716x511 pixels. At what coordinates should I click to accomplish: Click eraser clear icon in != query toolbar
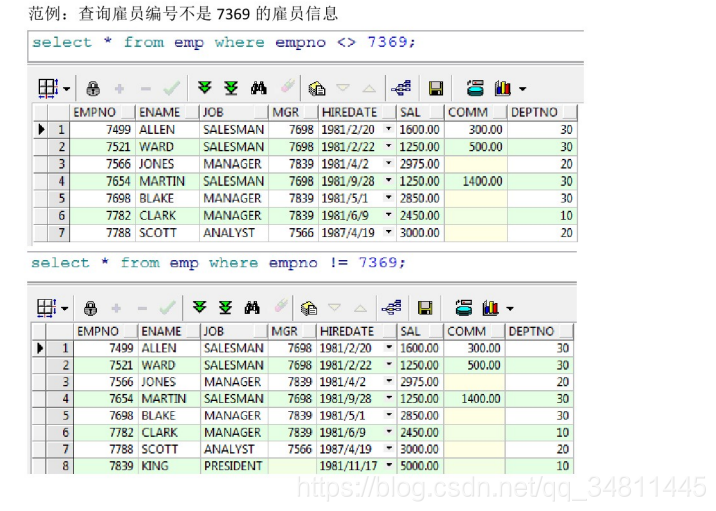[280, 306]
